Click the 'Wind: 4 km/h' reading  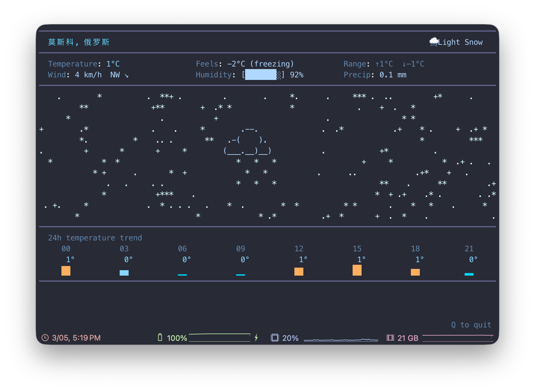75,75
